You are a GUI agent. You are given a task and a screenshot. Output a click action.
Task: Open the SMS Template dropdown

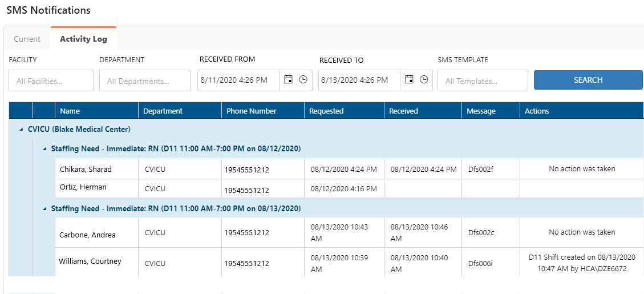point(483,81)
